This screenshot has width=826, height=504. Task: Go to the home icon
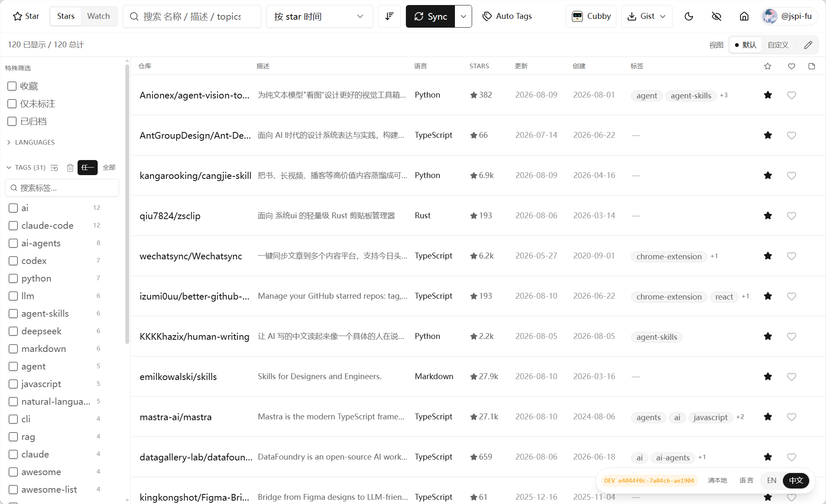(744, 16)
